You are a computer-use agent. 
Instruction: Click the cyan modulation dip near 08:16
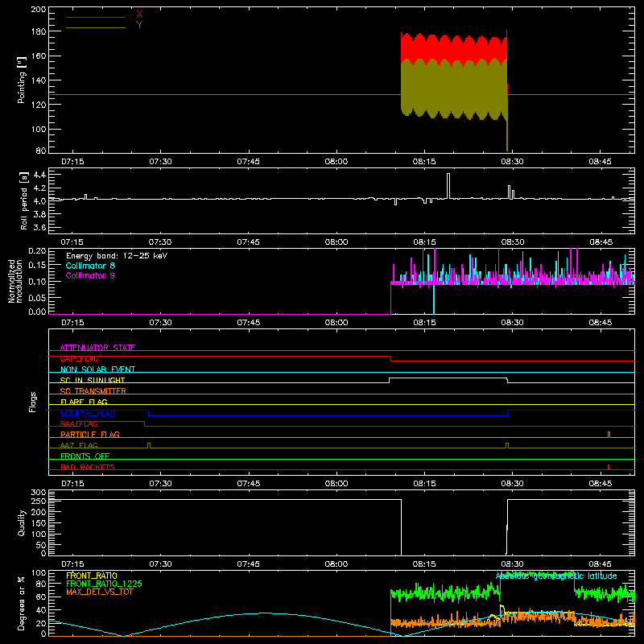pos(434,299)
